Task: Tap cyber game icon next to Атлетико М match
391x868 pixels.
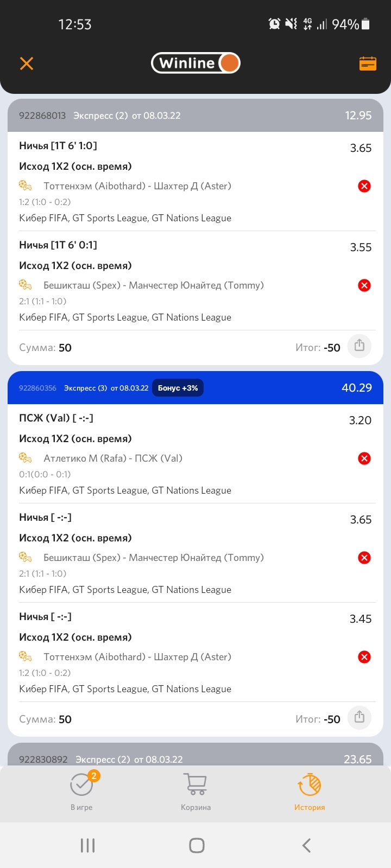Action: click(x=26, y=458)
